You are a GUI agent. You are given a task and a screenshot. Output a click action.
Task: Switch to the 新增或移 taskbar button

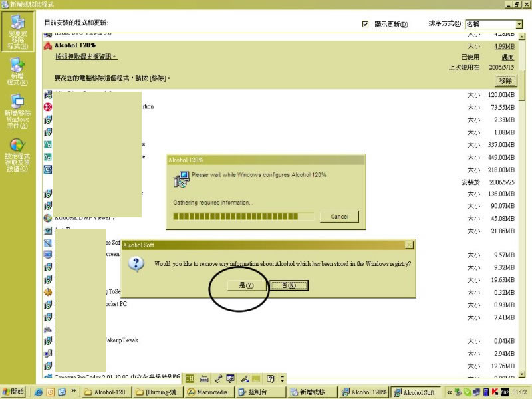313,392
